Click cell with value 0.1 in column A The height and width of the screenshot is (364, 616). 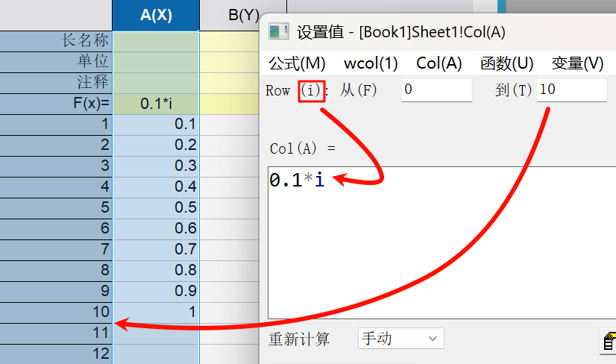point(156,125)
